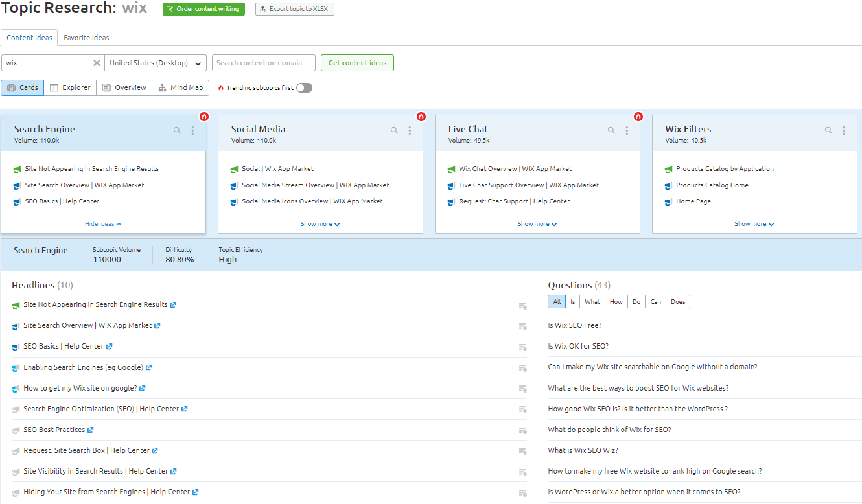Click the magnifier icon on the Social Media card
Image resolution: width=862 pixels, height=504 pixels.
[394, 130]
